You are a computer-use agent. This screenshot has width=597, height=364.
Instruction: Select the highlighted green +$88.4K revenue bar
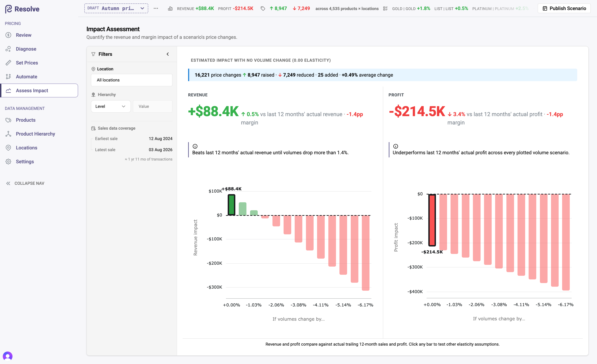[x=232, y=205]
